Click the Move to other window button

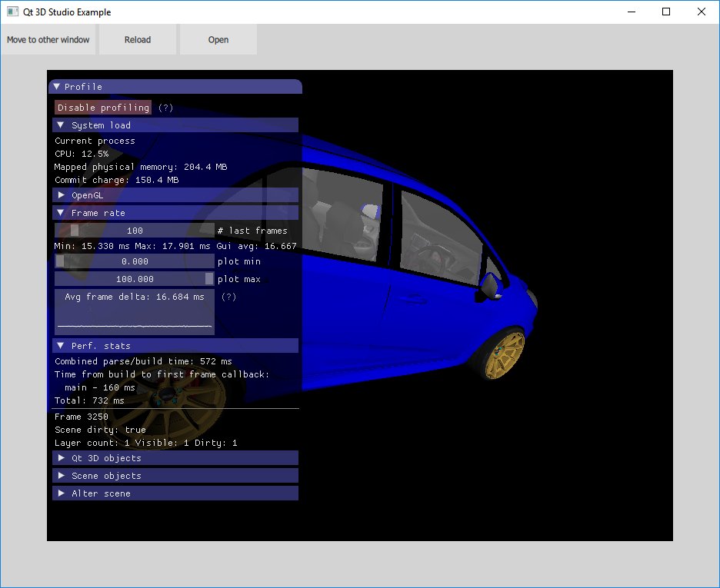[48, 39]
